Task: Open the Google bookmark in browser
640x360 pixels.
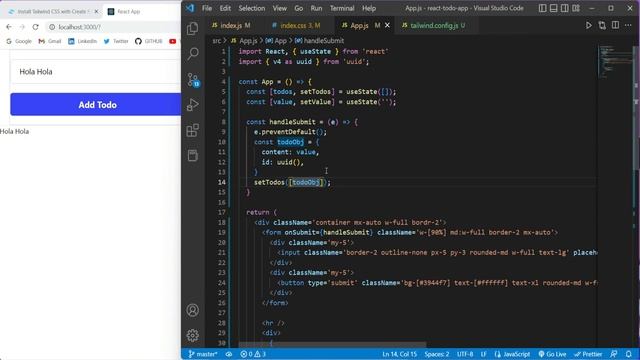Action: (19, 41)
